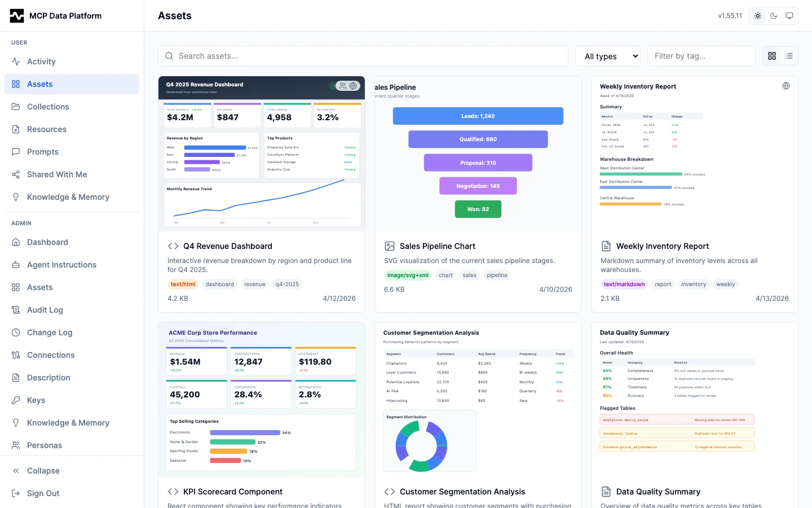Collapse the sidebar navigation
The height and width of the screenshot is (508, 812).
(x=43, y=471)
